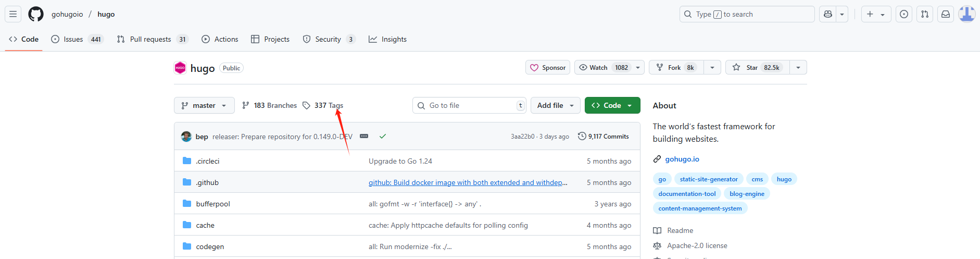Select the documentation-tool topic tag
The height and width of the screenshot is (259, 980).
(687, 194)
